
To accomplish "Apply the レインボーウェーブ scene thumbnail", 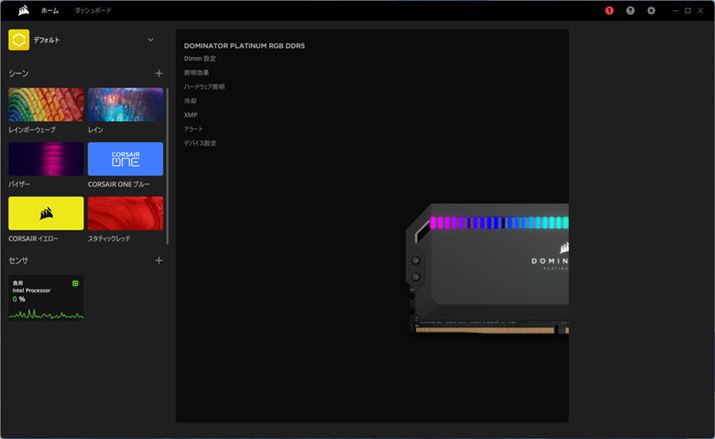I will pos(46,104).
